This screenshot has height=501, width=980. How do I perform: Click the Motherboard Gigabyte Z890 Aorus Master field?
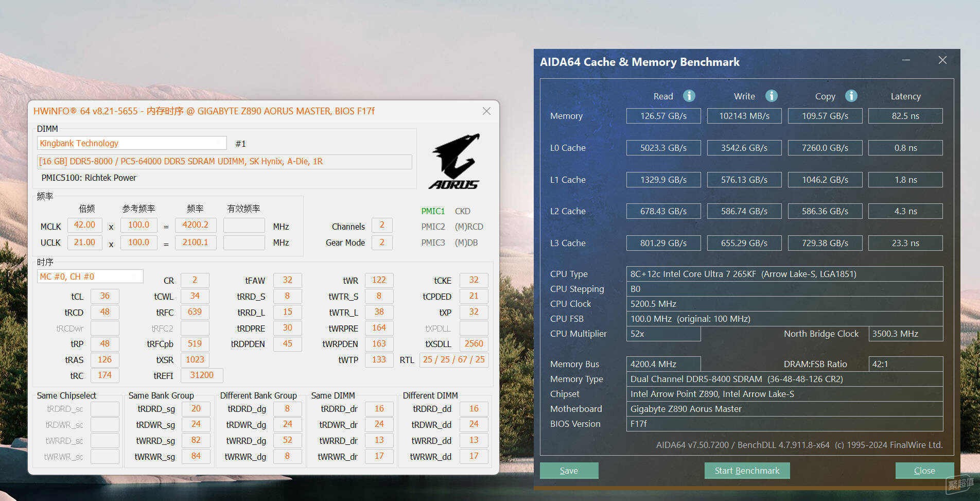pyautogui.click(x=784, y=409)
